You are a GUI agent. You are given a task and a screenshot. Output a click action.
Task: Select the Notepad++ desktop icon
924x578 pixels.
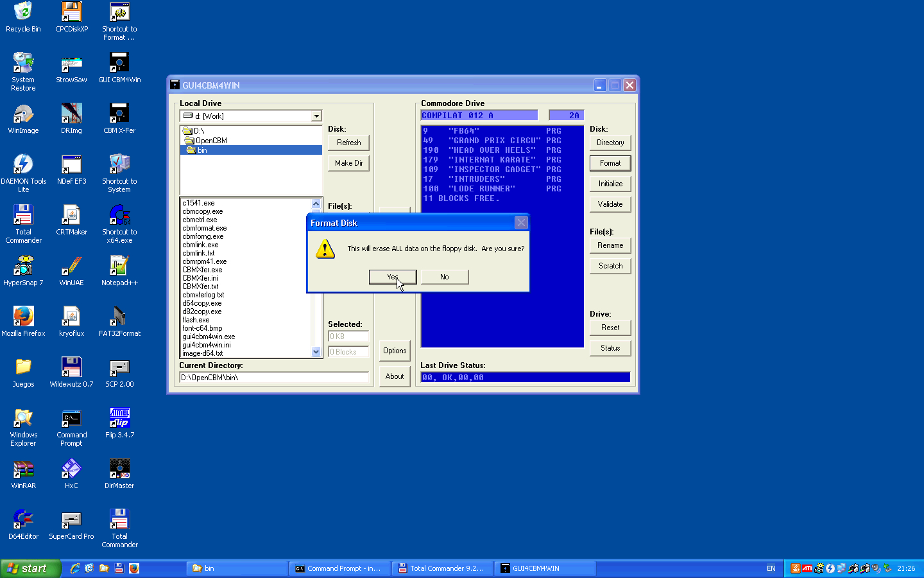119,271
